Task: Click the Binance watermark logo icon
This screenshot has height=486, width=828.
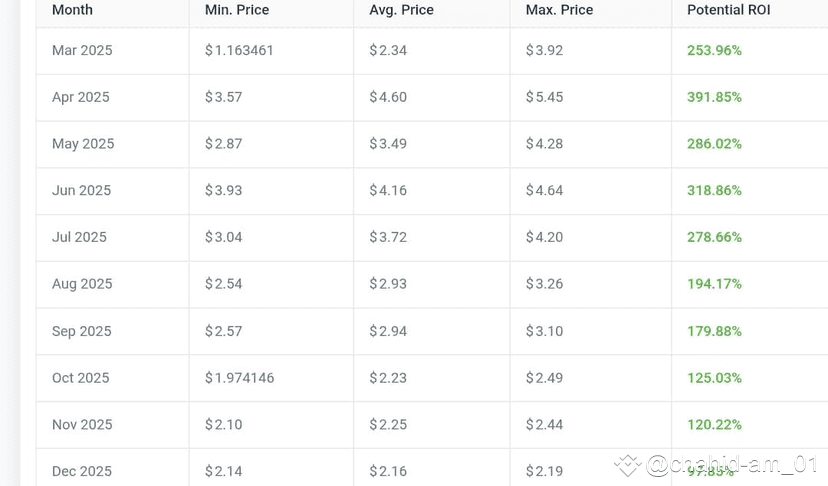Action: (x=627, y=465)
